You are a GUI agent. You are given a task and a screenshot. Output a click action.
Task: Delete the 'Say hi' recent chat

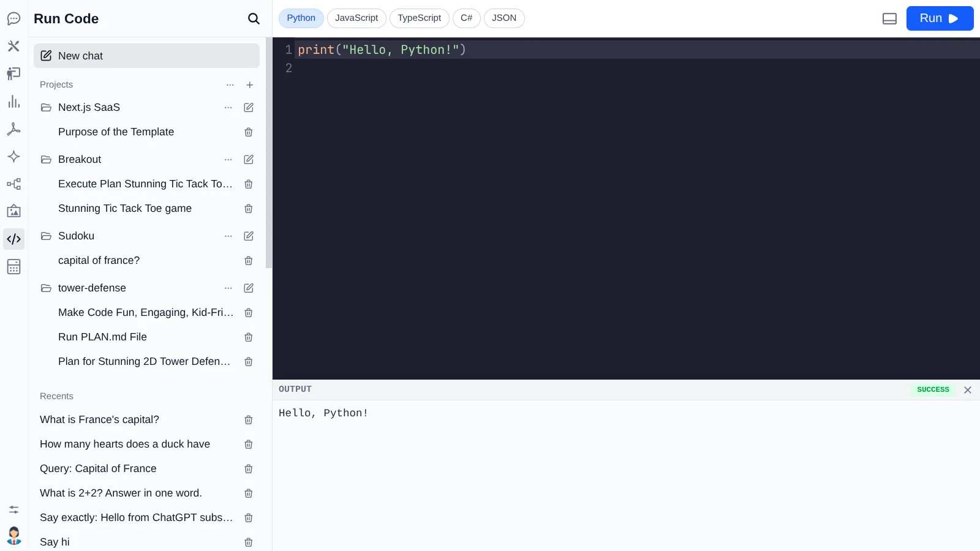(249, 542)
